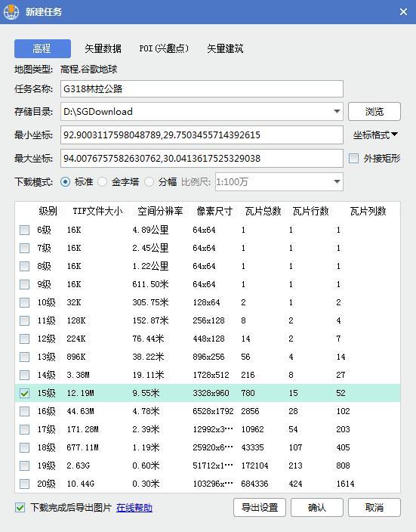Image resolution: width=416 pixels, height=532 pixels.
Task: Focus the 最小坐标 input field
Action: point(202,135)
